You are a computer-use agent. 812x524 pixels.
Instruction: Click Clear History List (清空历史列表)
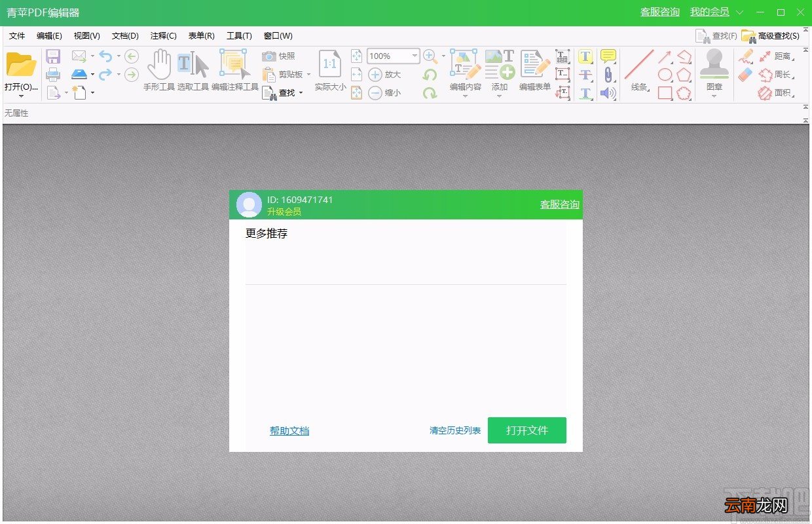455,430
